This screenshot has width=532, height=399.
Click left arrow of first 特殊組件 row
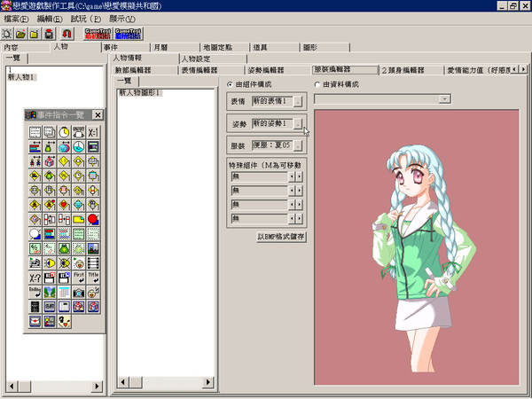click(292, 176)
